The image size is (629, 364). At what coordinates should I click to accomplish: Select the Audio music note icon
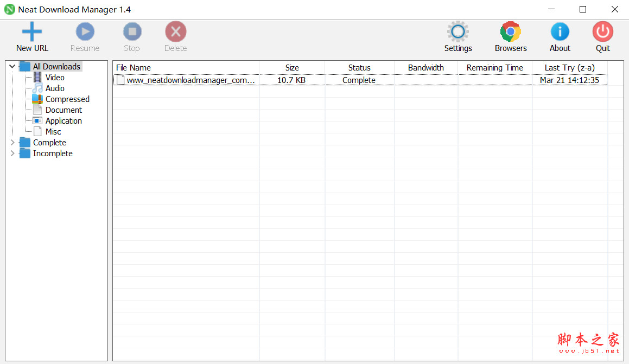37,88
